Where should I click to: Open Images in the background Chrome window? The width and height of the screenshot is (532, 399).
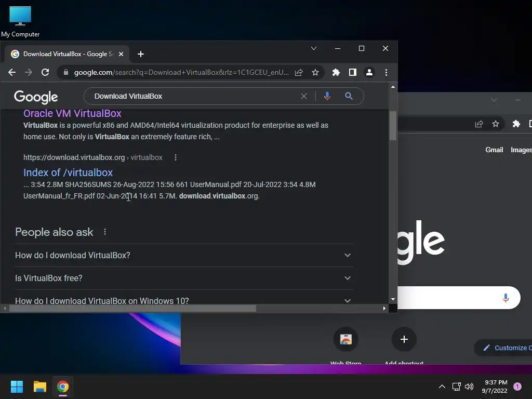tap(521, 150)
